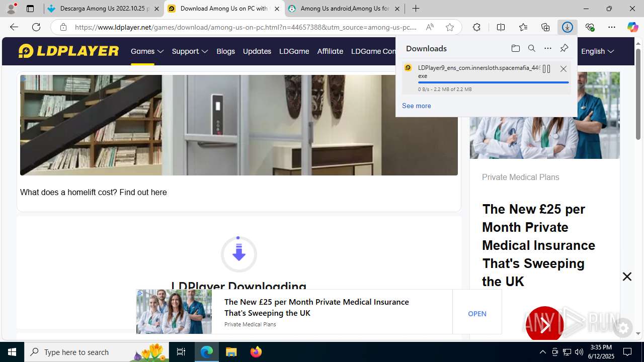Screen dimensions: 644x362
Task: Show hidden system tray icons
Action: click(542, 352)
